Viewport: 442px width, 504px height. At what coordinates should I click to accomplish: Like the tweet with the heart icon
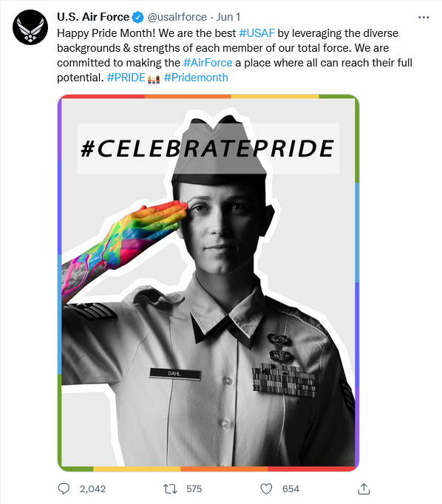tap(266, 489)
